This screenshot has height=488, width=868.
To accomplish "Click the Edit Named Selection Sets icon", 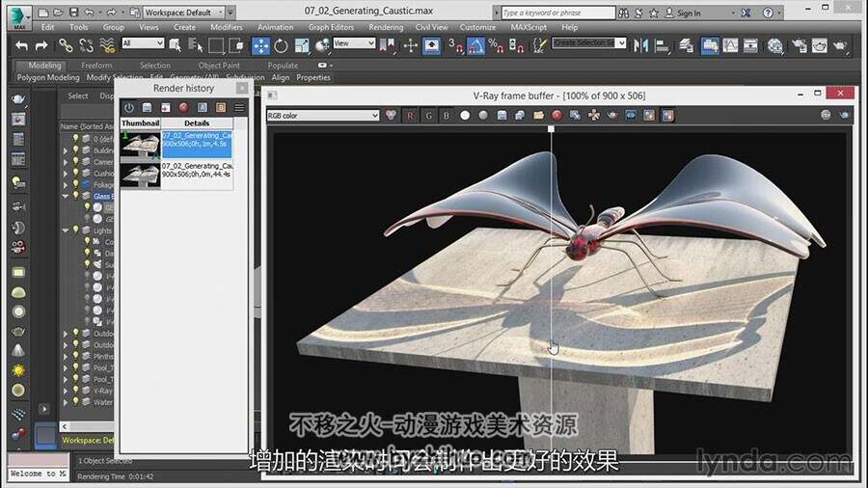I will (x=539, y=45).
